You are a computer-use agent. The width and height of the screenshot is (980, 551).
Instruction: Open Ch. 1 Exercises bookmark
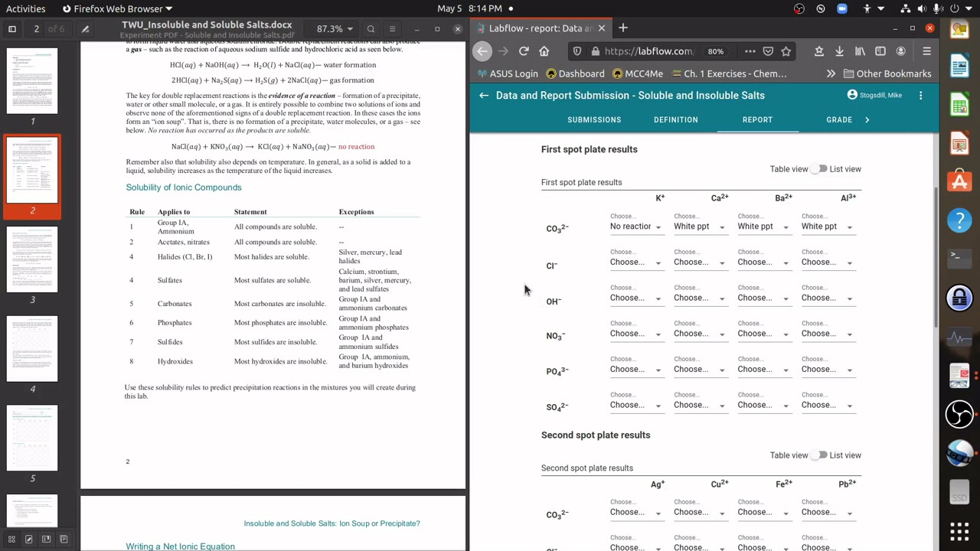point(729,74)
